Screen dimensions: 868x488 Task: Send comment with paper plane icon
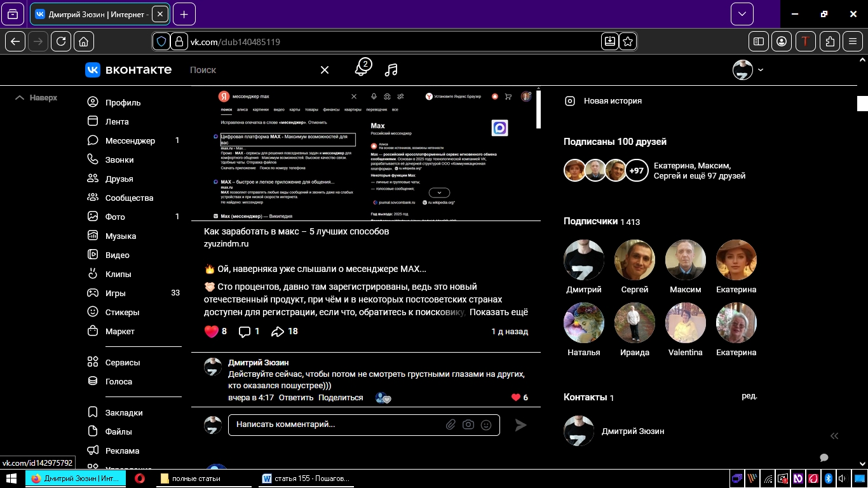coord(520,425)
